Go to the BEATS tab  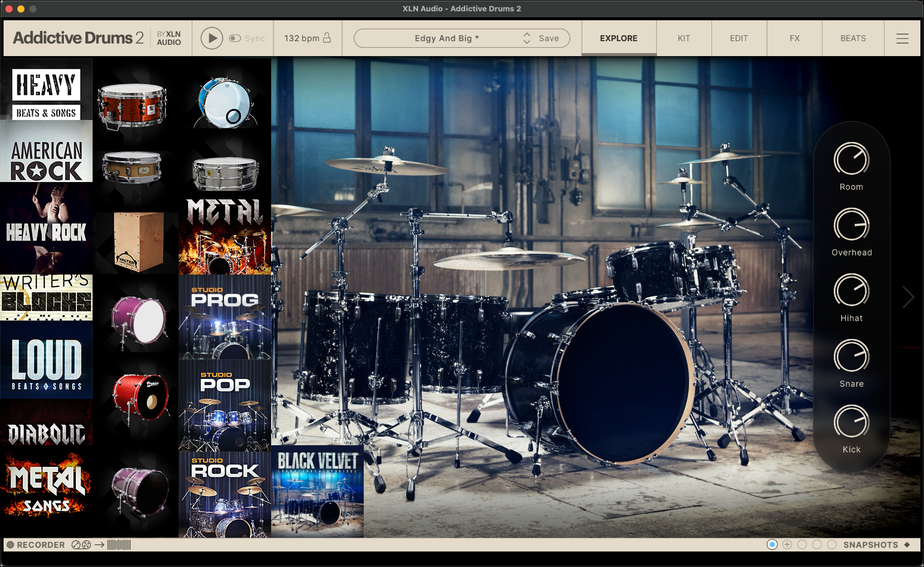click(853, 38)
